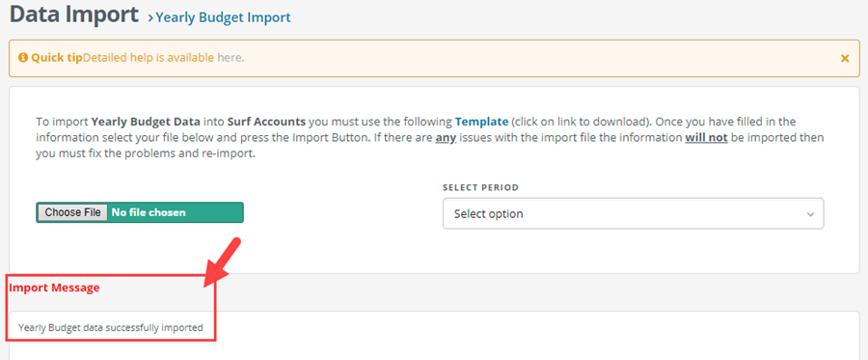Screen dimensions: 868x360
Task: Click the Choose File button
Action: click(72, 212)
